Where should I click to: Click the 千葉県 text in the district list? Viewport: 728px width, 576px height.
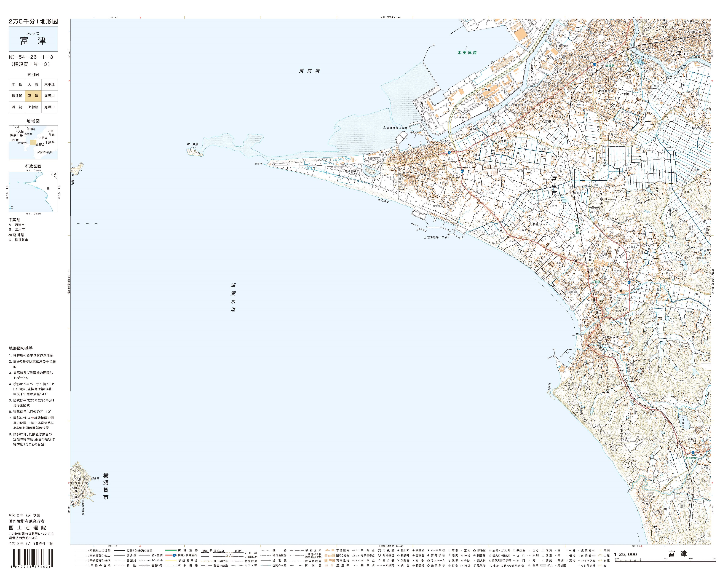pyautogui.click(x=14, y=219)
